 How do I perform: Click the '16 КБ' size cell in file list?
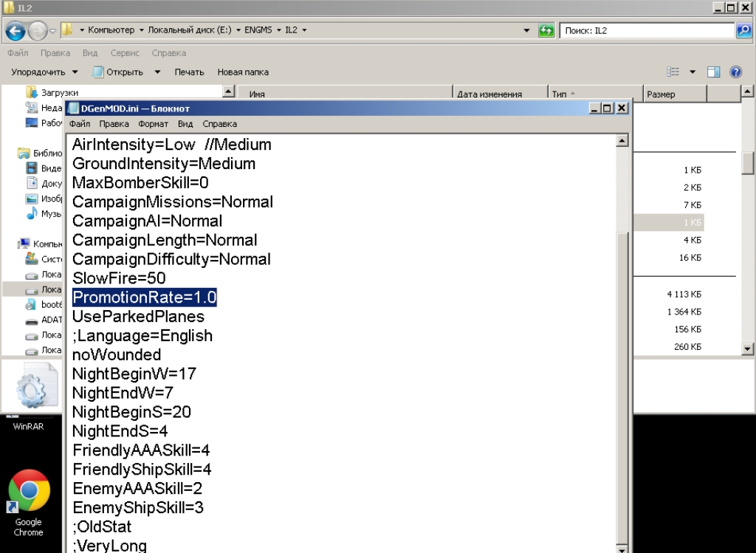(x=690, y=258)
